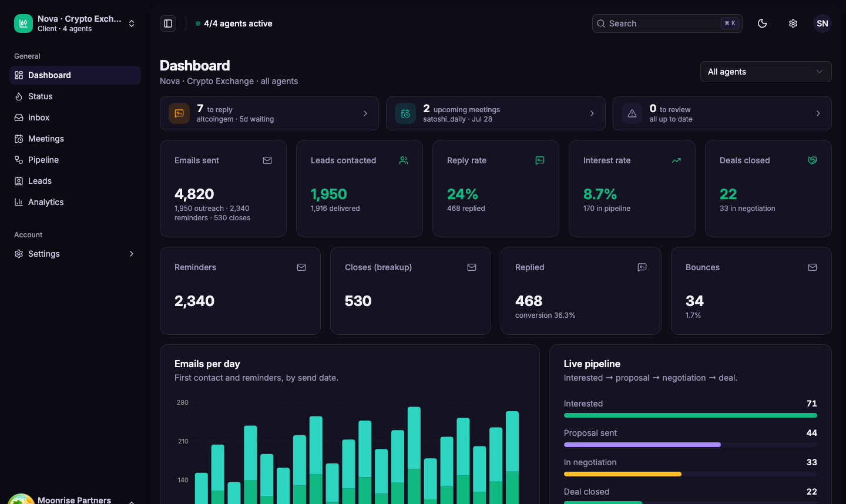Click message icon on Reply rate card

pyautogui.click(x=540, y=160)
